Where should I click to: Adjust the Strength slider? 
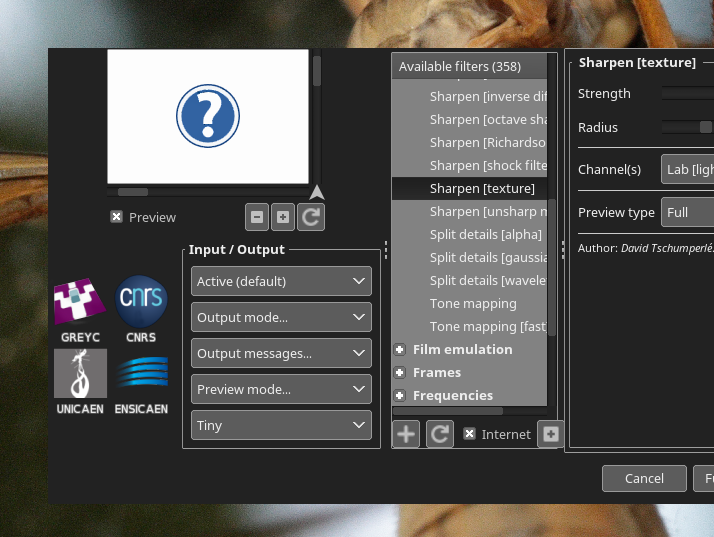(x=688, y=93)
